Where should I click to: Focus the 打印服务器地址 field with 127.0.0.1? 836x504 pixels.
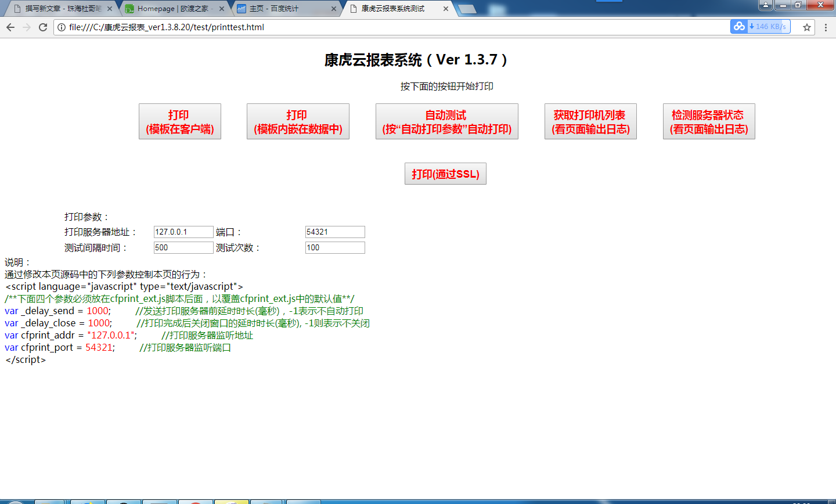[x=183, y=232]
